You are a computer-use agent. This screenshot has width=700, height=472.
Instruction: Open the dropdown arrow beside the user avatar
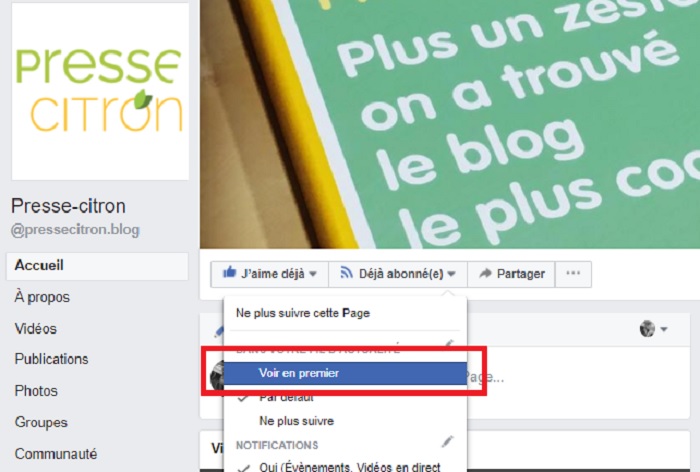(664, 330)
